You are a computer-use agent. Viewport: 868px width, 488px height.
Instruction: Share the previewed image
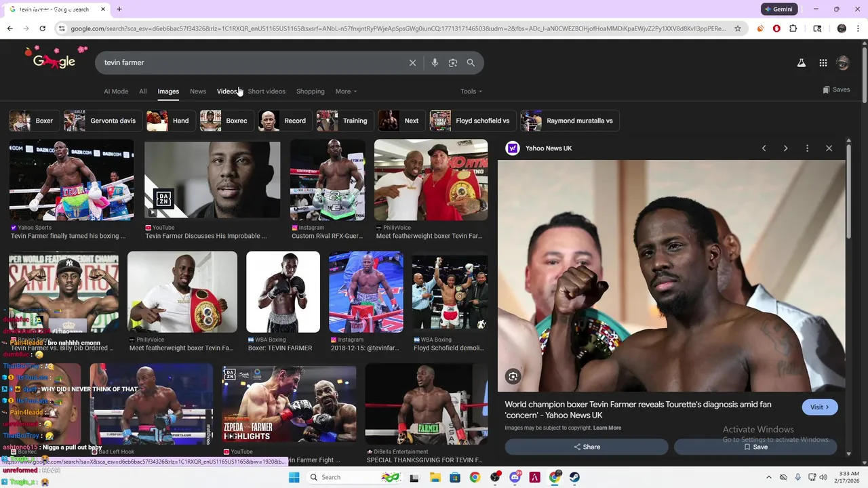587,447
